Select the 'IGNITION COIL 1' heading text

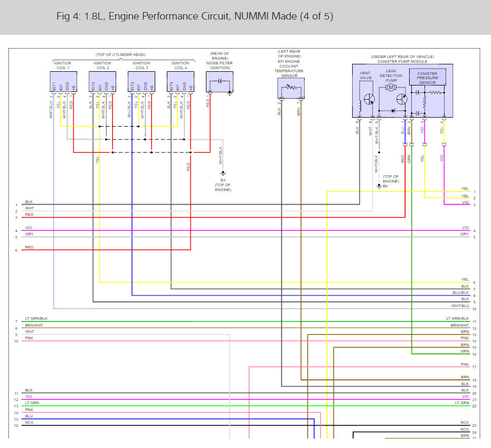(63, 65)
